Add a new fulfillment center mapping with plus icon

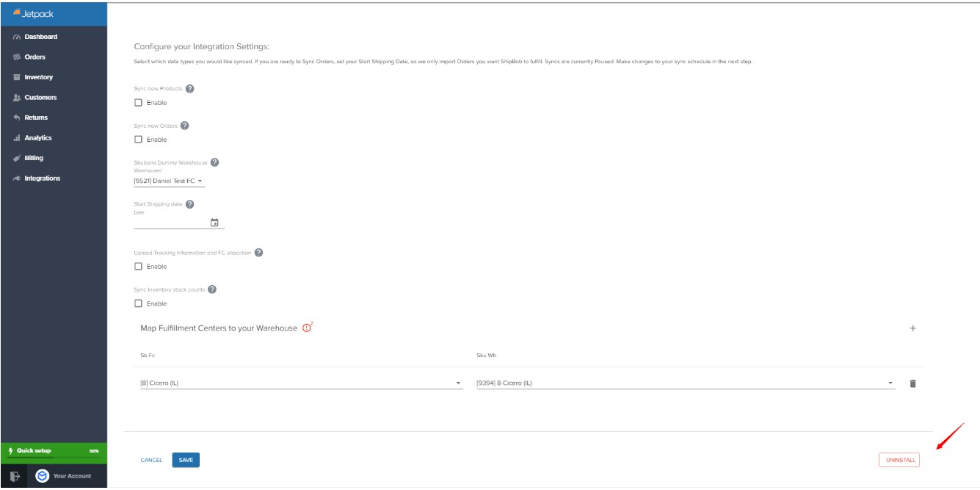pyautogui.click(x=912, y=329)
